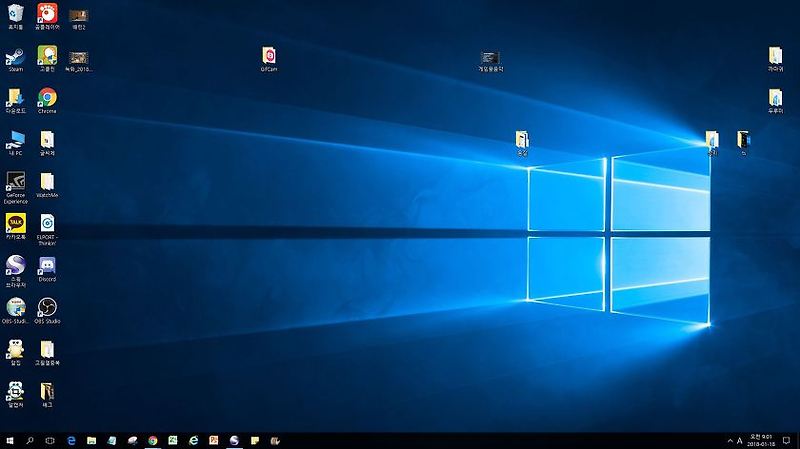Screen dimensions: 800x449
Task: Open the Recycle Bin desktop icon
Action: point(16,16)
